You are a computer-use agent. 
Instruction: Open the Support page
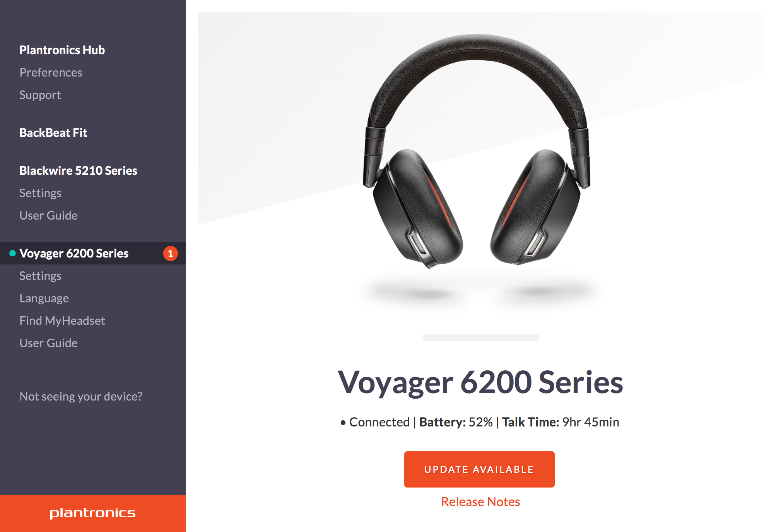[40, 95]
